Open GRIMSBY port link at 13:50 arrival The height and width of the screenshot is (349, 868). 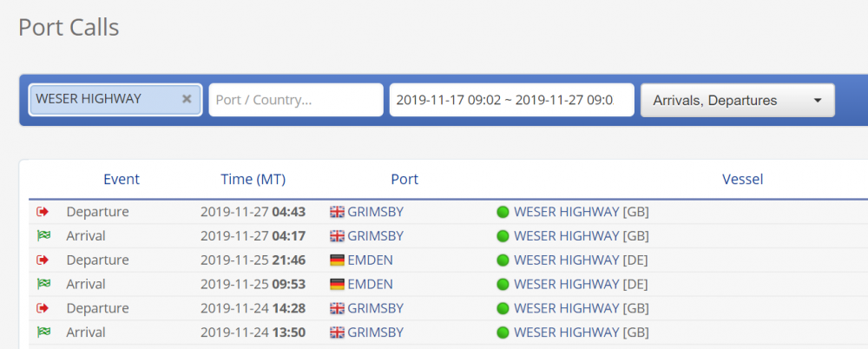click(375, 333)
